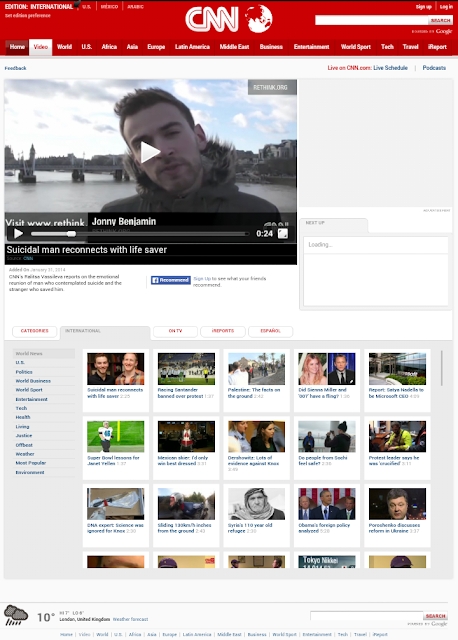Click the bottom search input field
458x640 pixels.
point(367,616)
